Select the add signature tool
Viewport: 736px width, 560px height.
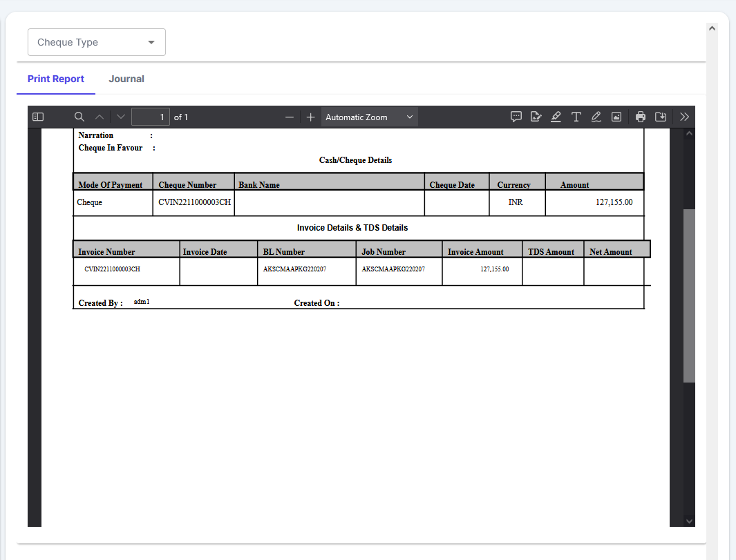pos(536,117)
